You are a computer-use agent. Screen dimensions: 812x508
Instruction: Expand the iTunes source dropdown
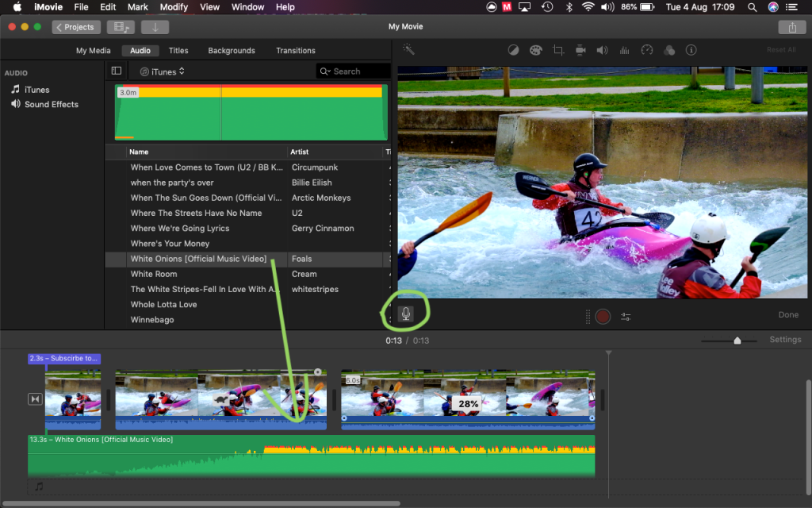tap(162, 71)
